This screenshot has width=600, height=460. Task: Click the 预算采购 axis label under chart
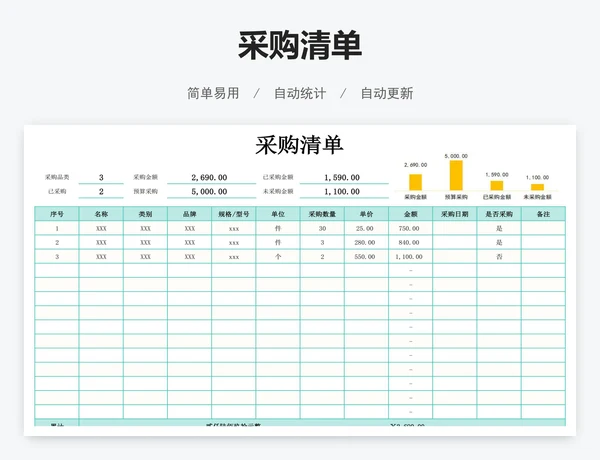pos(456,197)
